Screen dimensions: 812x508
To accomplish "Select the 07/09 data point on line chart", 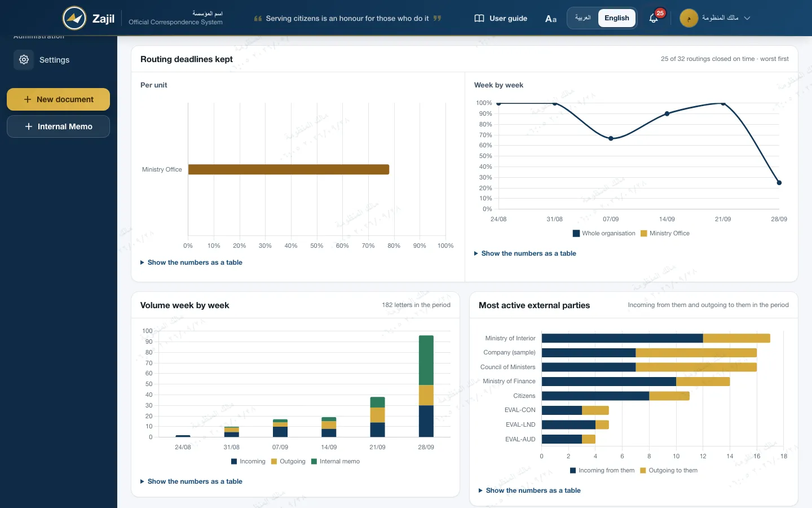I will point(611,138).
